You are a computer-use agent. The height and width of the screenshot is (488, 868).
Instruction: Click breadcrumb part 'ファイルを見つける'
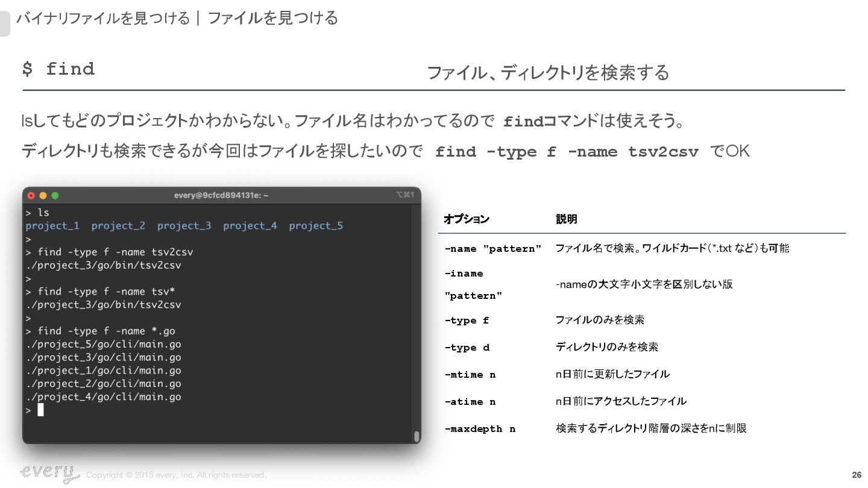pyautogui.click(x=272, y=18)
